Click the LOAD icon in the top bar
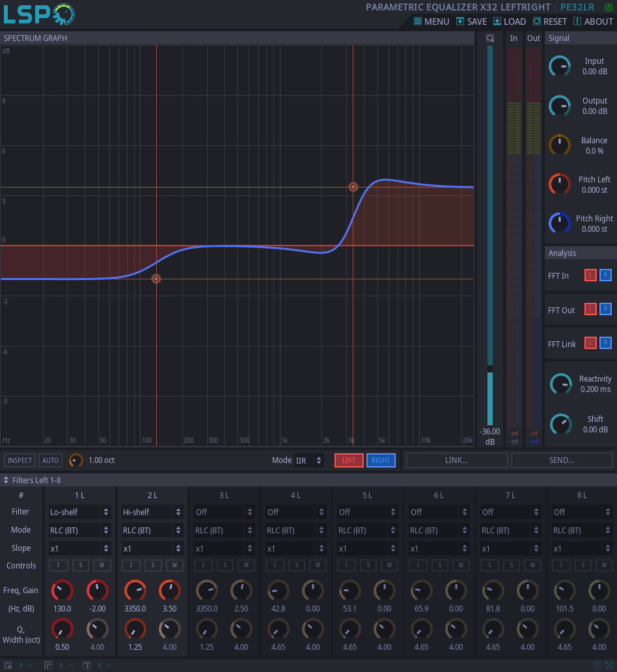Image resolution: width=617 pixels, height=672 pixels. click(x=497, y=21)
